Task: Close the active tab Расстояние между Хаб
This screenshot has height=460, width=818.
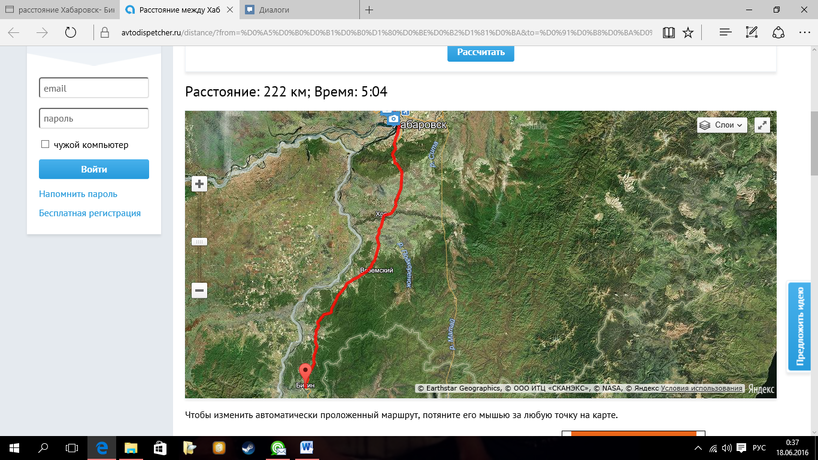Action: [x=230, y=10]
